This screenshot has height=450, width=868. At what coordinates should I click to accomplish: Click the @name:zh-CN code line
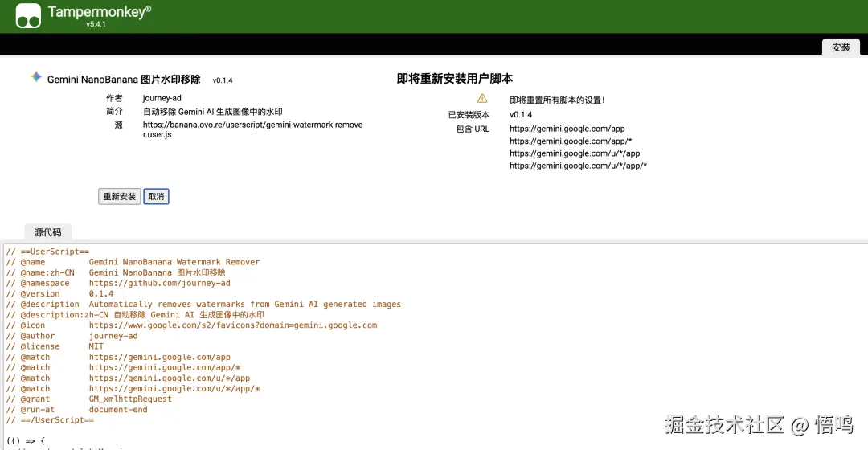[x=116, y=272]
